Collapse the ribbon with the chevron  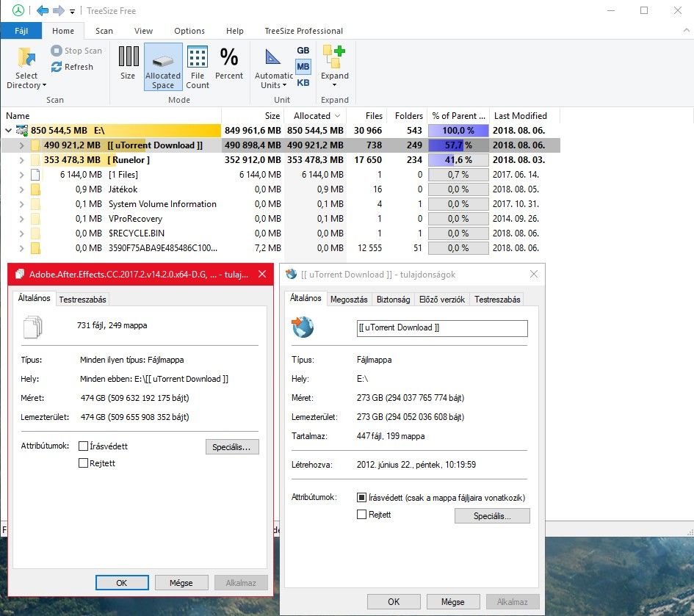click(686, 30)
